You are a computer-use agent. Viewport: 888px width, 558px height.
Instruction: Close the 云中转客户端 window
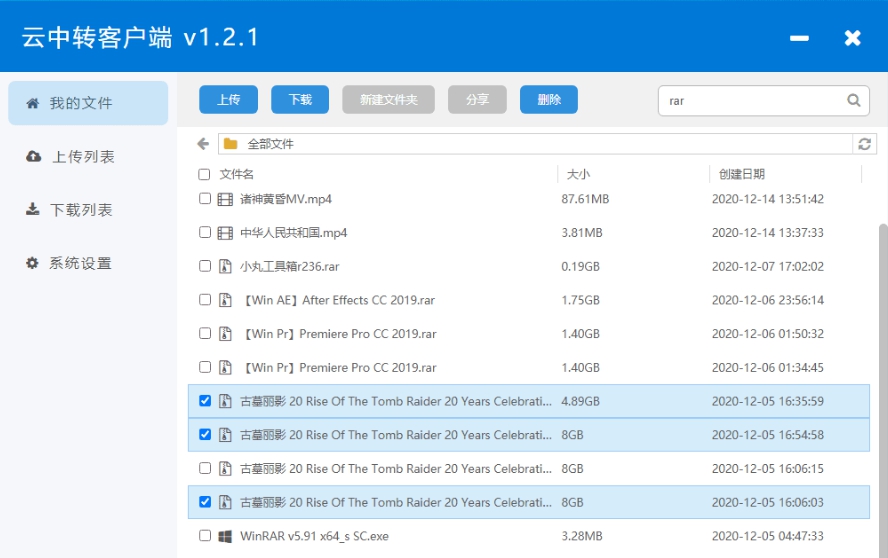(x=852, y=38)
